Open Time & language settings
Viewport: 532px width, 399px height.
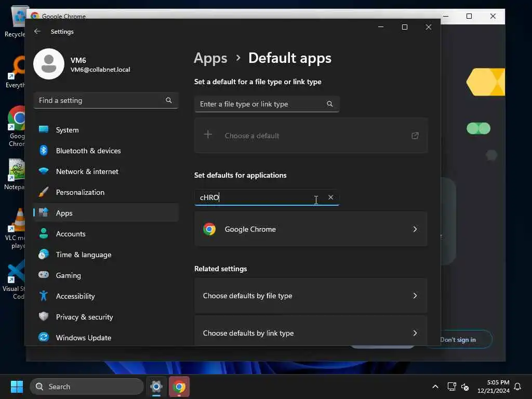pyautogui.click(x=106, y=255)
